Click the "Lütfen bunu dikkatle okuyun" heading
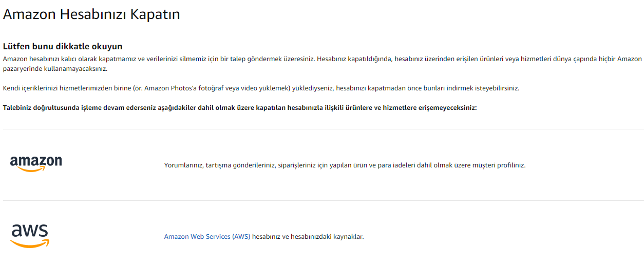The width and height of the screenshot is (644, 265). 63,47
